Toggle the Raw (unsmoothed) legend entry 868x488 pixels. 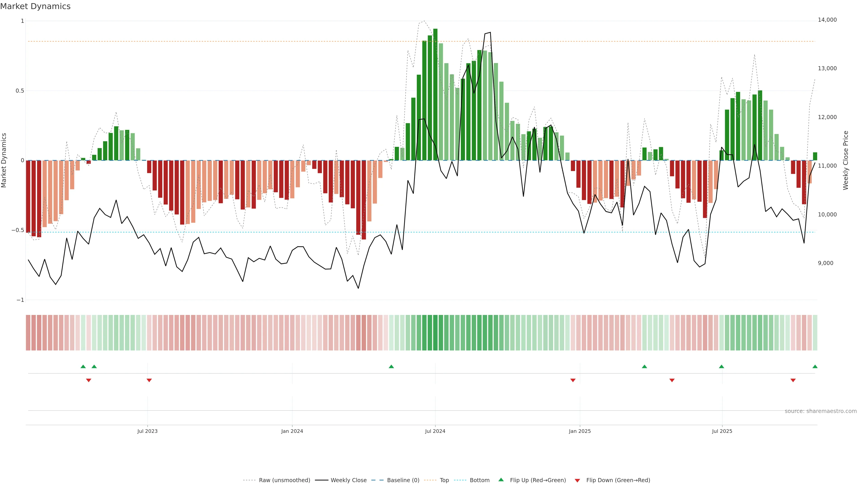(x=284, y=480)
